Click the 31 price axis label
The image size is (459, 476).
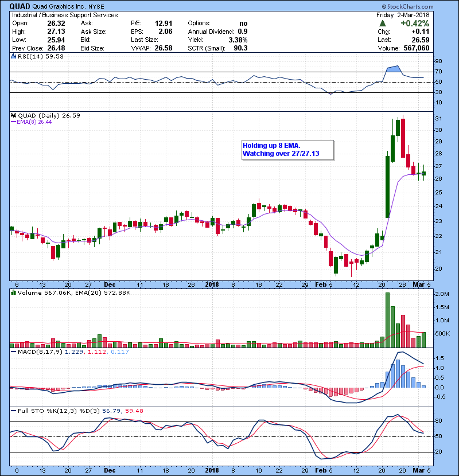(x=439, y=118)
